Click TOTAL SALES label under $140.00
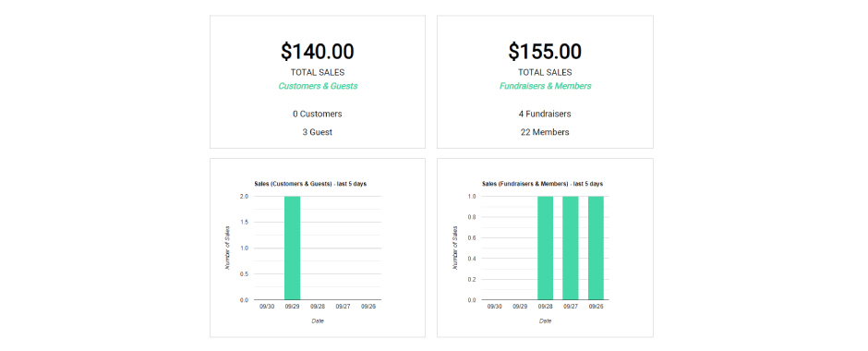 [318, 73]
